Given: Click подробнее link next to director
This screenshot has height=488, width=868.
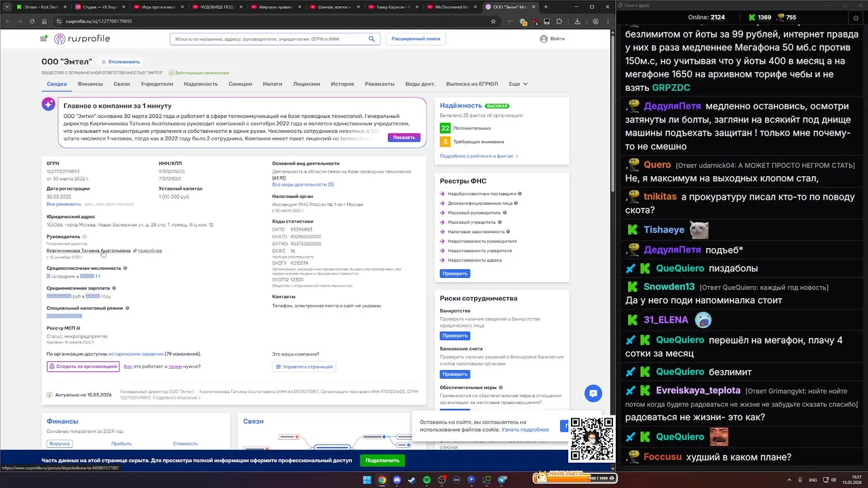Looking at the screenshot, I should [x=150, y=251].
